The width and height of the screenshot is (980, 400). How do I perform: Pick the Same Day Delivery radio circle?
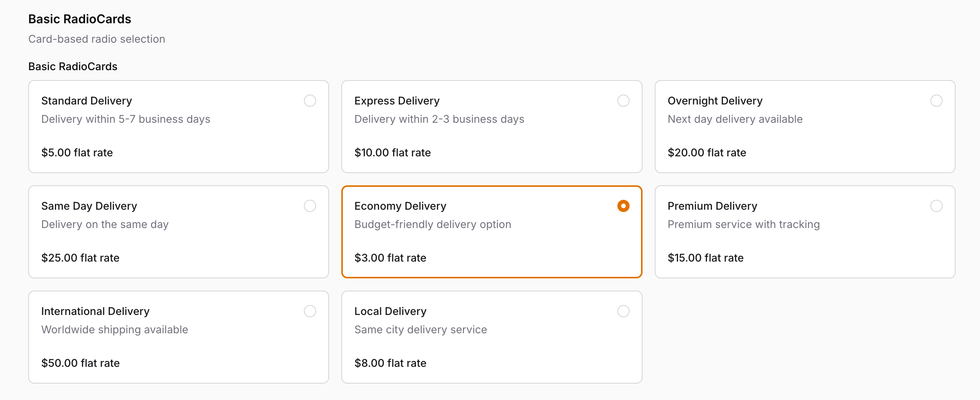[310, 206]
